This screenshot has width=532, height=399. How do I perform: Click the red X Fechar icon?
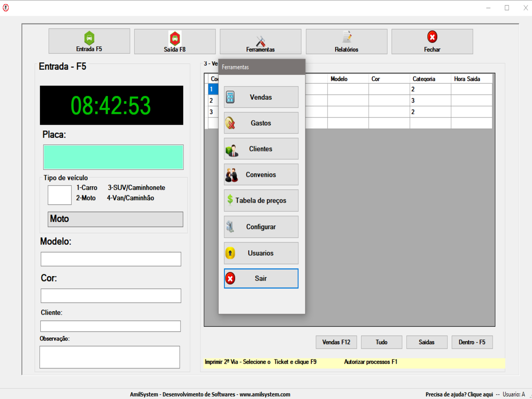(x=432, y=37)
